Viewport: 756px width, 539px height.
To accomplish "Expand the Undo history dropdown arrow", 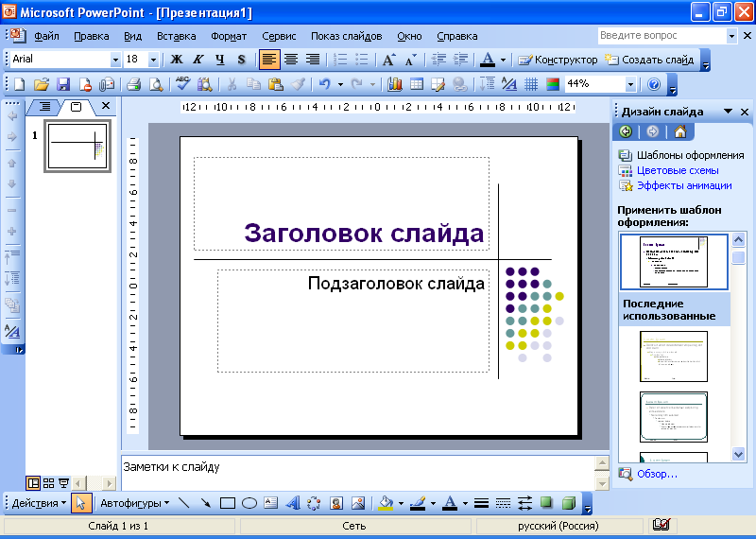I will pyautogui.click(x=340, y=85).
